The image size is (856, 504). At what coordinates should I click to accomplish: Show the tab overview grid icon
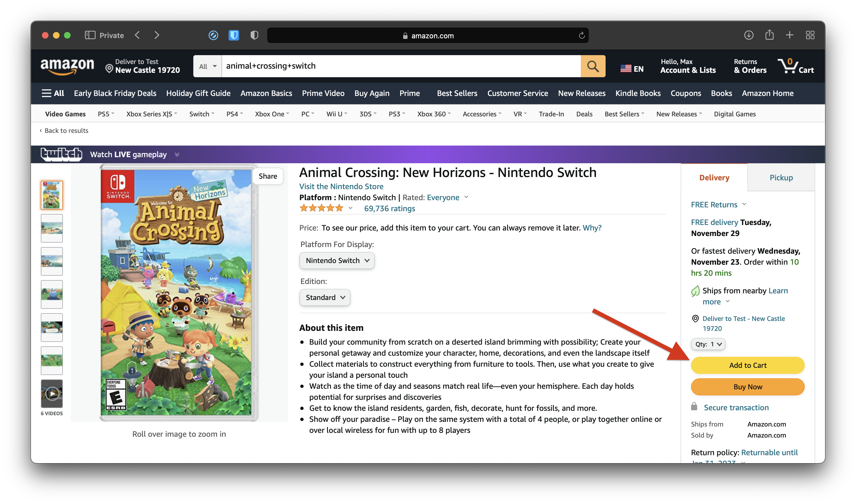point(810,35)
